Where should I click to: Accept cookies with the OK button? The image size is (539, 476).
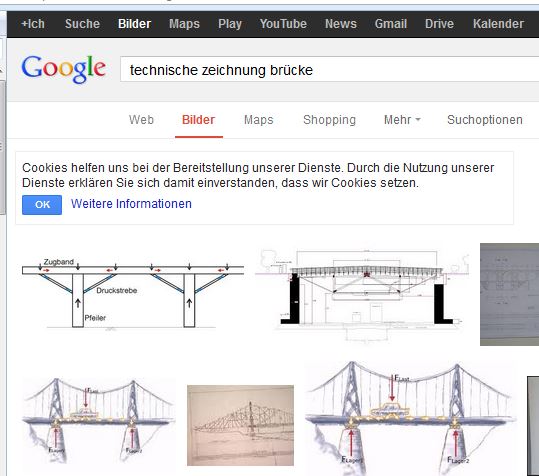42,204
